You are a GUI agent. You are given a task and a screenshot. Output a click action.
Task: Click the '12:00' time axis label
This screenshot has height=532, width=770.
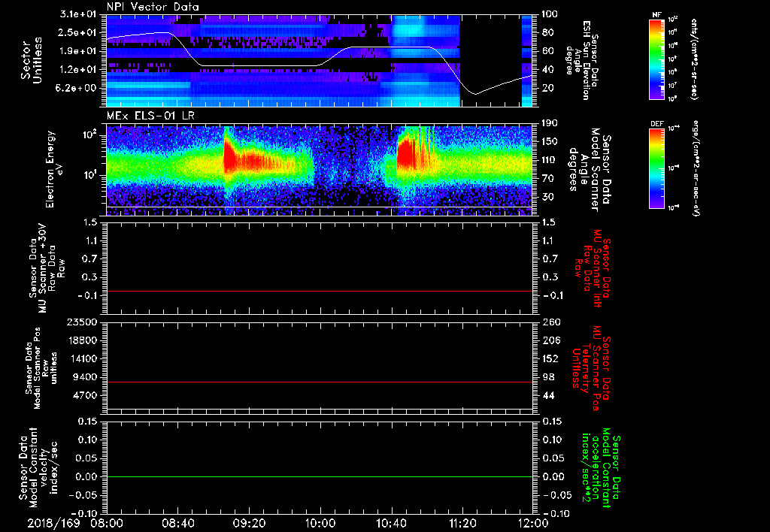(533, 524)
